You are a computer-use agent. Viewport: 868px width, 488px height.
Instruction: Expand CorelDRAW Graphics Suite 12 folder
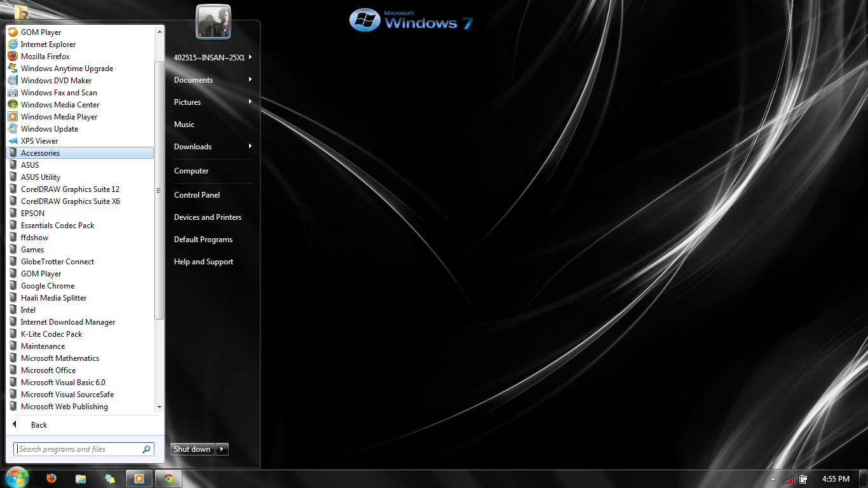(x=79, y=189)
